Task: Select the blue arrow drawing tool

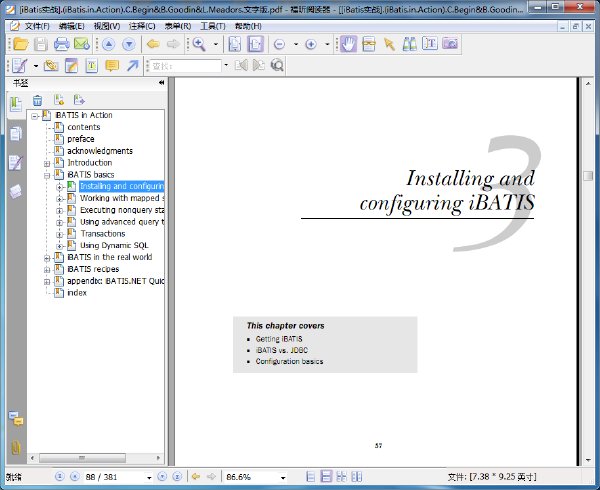Action: point(132,66)
